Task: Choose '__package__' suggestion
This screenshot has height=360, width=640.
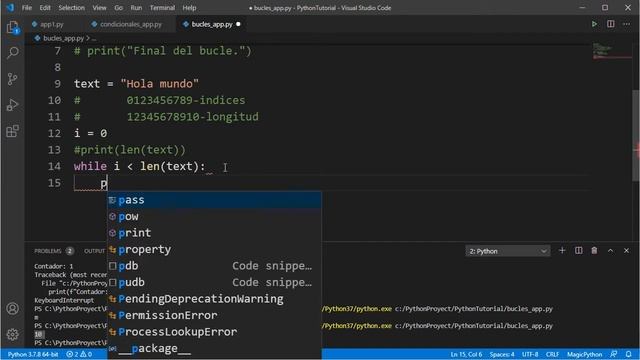Action: [214, 349]
